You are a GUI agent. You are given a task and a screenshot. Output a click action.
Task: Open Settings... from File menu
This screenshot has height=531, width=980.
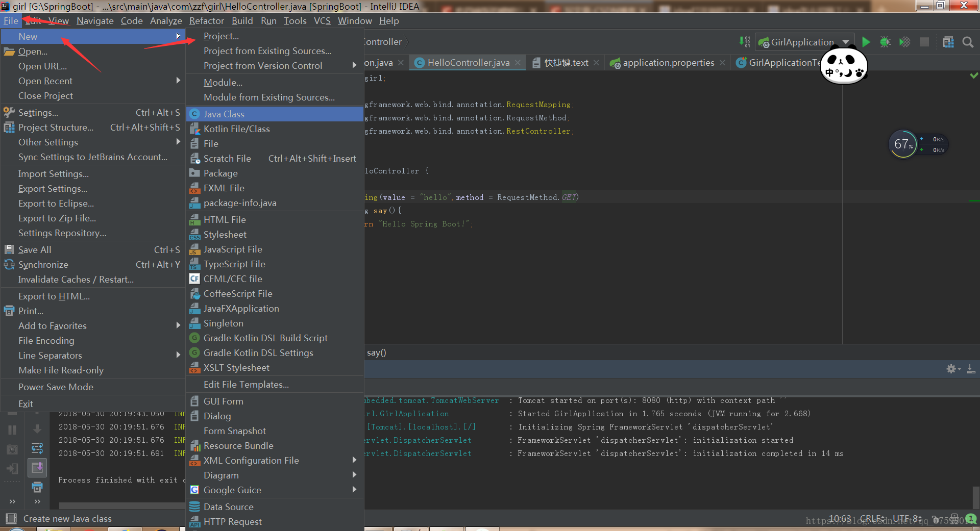pos(93,113)
